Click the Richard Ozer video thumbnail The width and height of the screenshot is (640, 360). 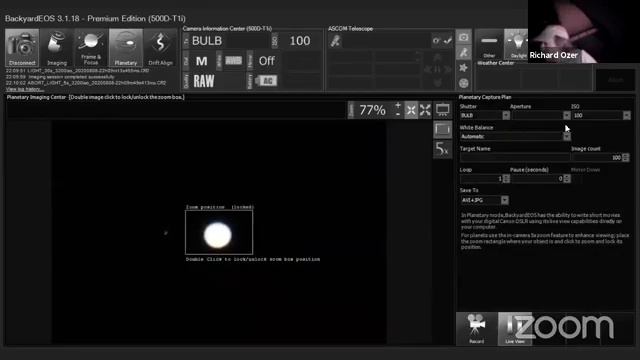(584, 31)
